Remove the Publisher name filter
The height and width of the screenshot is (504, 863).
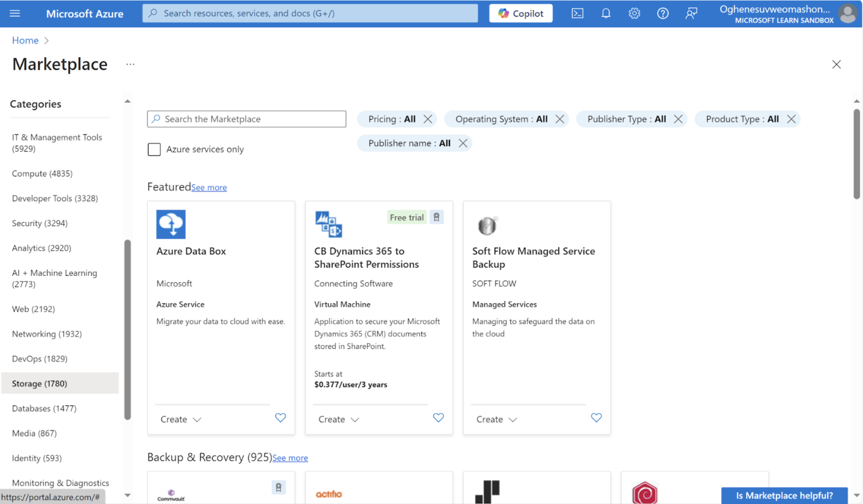(x=463, y=143)
